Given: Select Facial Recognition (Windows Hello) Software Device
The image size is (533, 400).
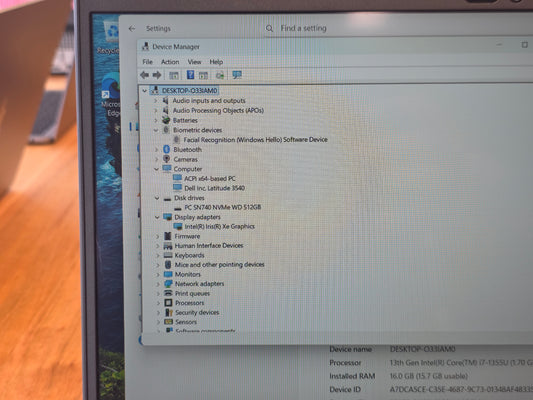Looking at the screenshot, I should click(255, 140).
